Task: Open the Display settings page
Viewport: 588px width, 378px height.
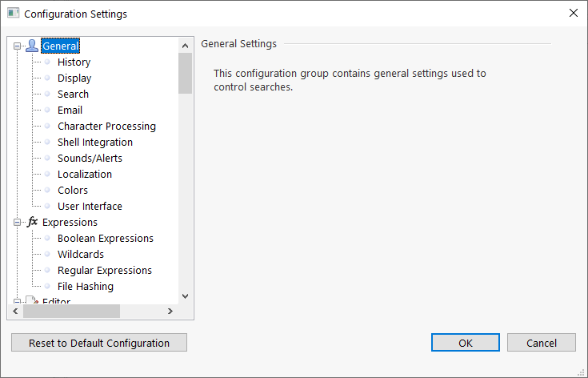Action: tap(74, 78)
